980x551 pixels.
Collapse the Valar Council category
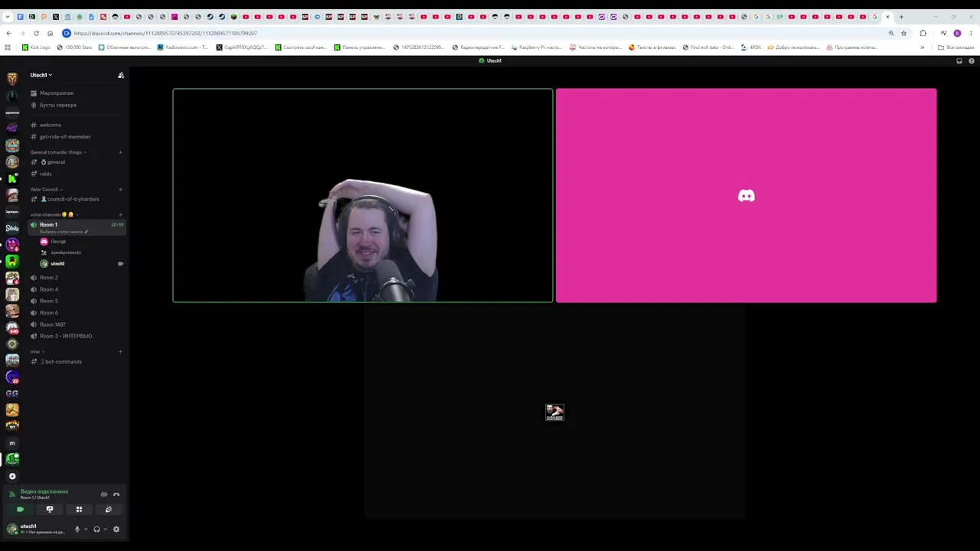coord(47,189)
